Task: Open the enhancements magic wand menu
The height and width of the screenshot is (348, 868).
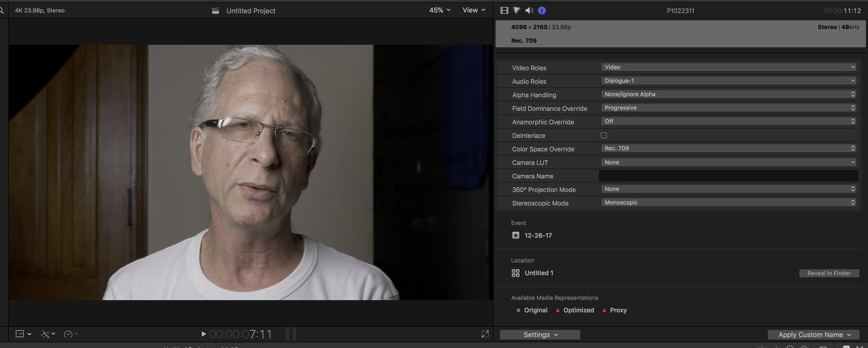Action: click(x=48, y=334)
